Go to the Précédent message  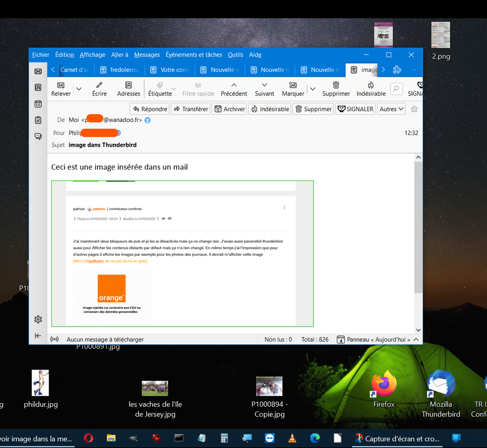(234, 85)
